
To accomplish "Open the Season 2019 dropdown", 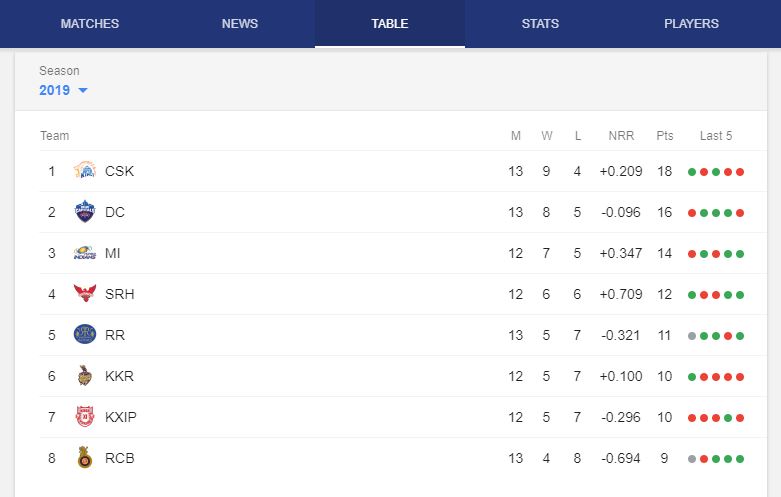I will (63, 90).
